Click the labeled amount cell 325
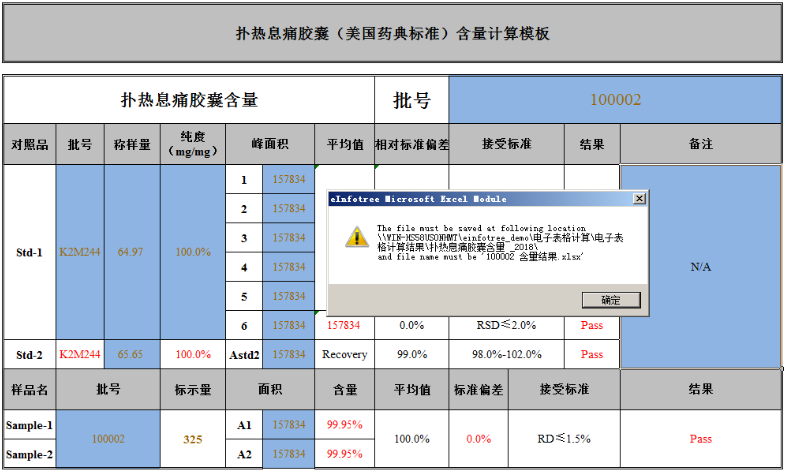Screen dimensions: 785x472 tap(193, 439)
